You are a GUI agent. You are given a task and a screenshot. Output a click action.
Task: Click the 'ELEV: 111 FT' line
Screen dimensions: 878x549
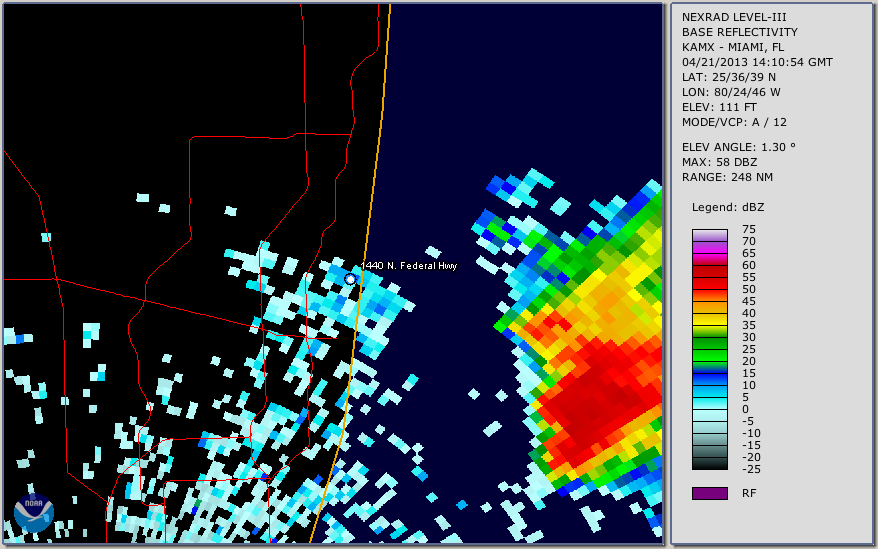pos(719,108)
